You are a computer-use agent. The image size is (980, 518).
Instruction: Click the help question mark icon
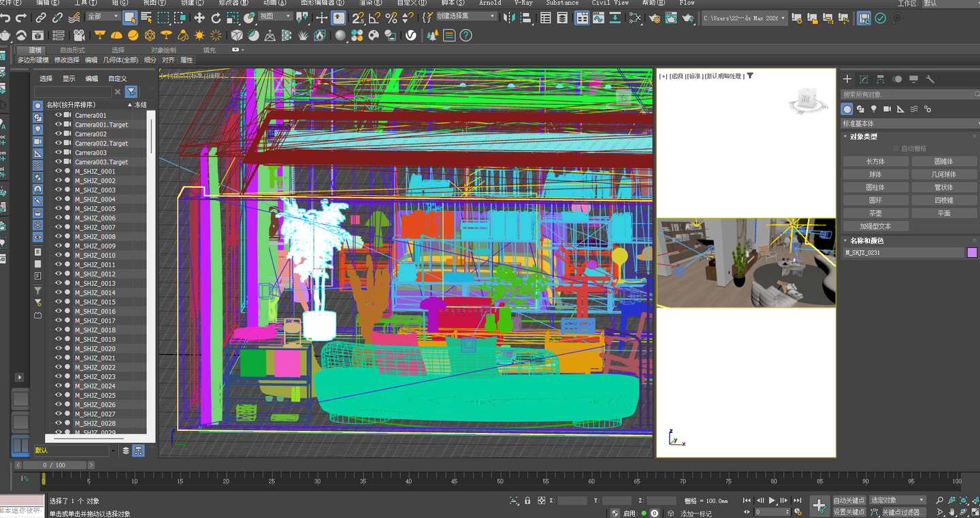466,35
